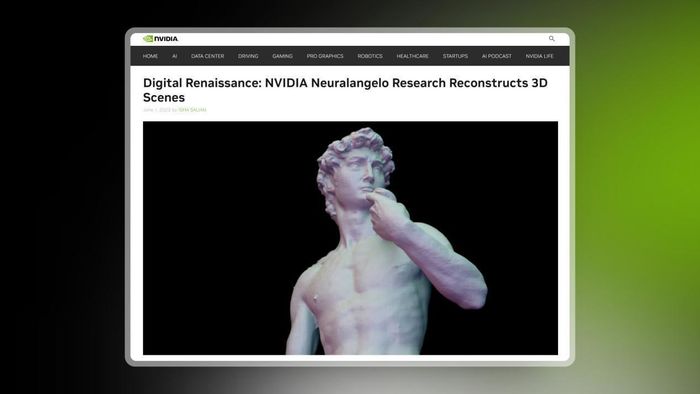
Task: Click the June 2023 publication date
Action: point(157,110)
